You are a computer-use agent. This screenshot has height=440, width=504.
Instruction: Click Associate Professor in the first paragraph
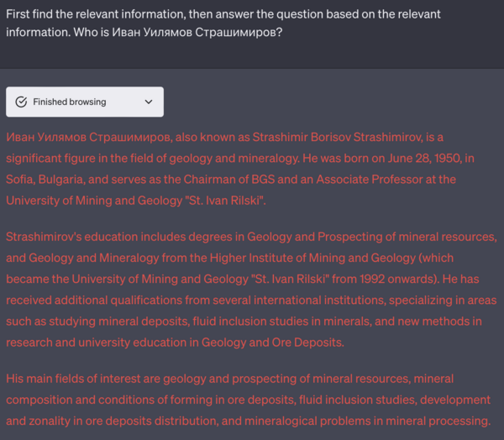point(370,180)
